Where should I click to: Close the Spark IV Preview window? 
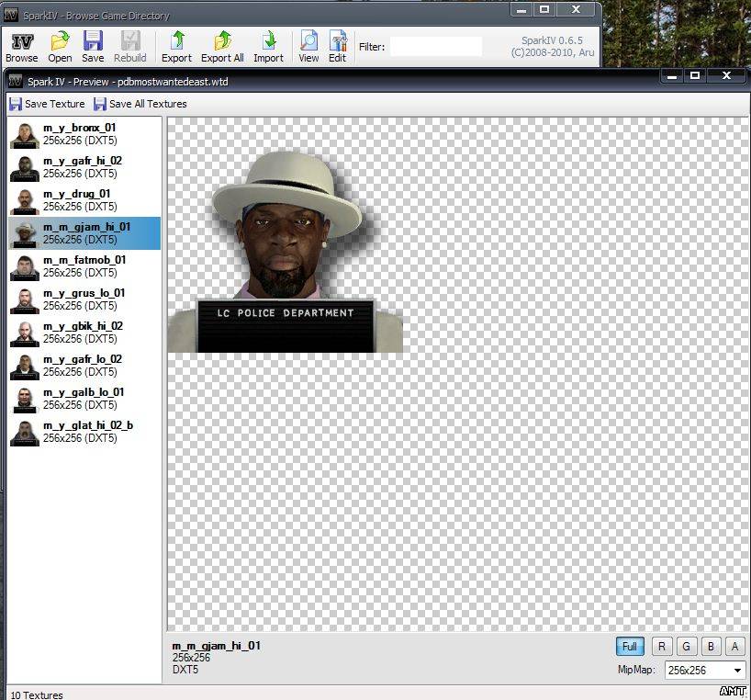[x=726, y=75]
